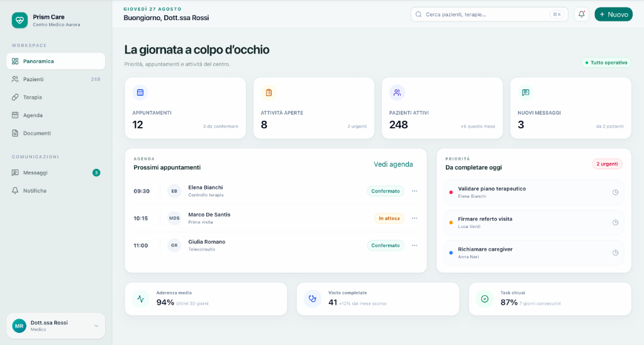This screenshot has height=345, width=644.
Task: Click In attesa status for Marco De Santis
Action: [389, 218]
